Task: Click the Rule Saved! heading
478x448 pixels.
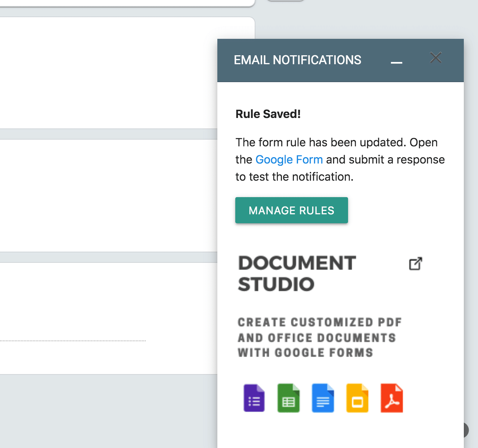Action: tap(268, 114)
